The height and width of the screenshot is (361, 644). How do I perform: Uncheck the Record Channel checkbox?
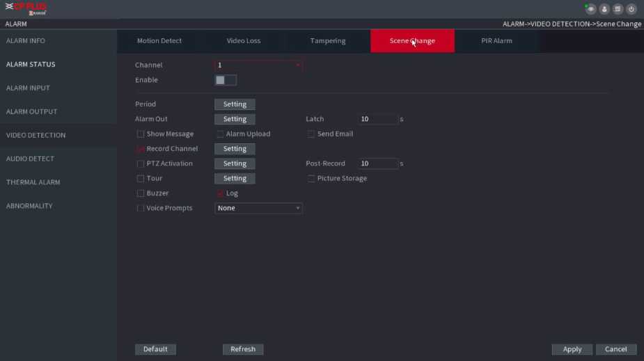coord(141,149)
